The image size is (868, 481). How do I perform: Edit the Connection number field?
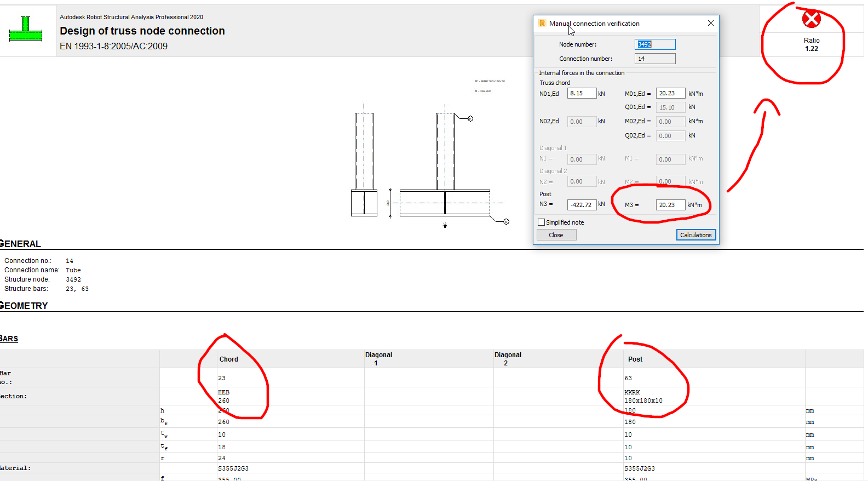pyautogui.click(x=655, y=59)
